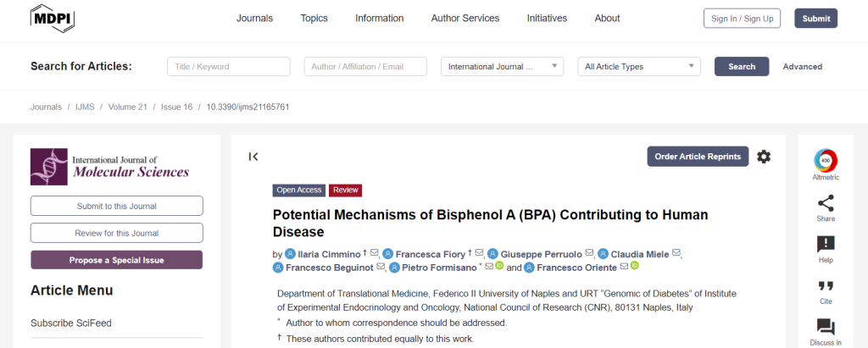Click the Order Article Reprints button

(698, 157)
